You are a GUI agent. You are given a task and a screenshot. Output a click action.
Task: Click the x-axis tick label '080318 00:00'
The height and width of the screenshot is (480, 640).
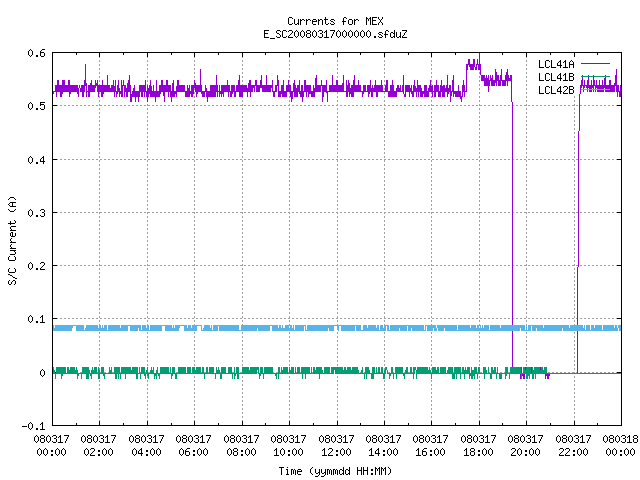(620, 446)
